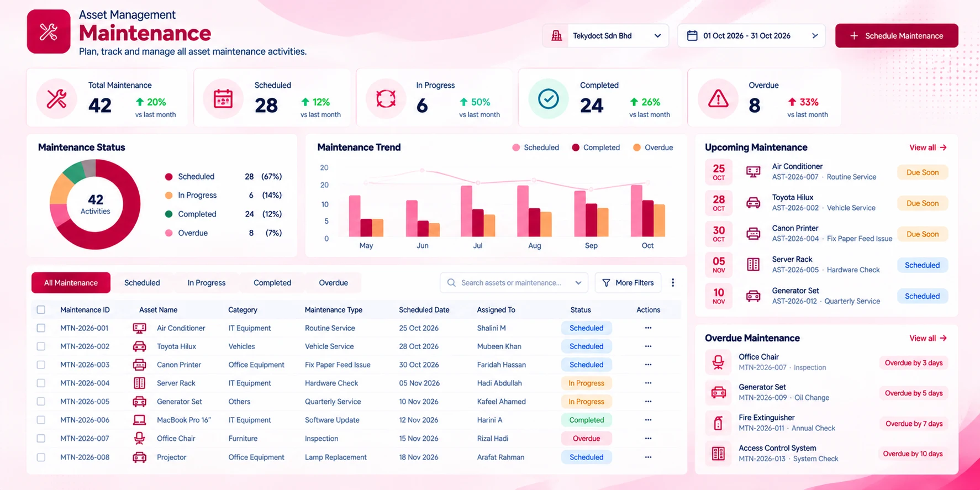Viewport: 980px width, 490px height.
Task: Open actions menu for MTN-2026-001 row
Action: (648, 328)
